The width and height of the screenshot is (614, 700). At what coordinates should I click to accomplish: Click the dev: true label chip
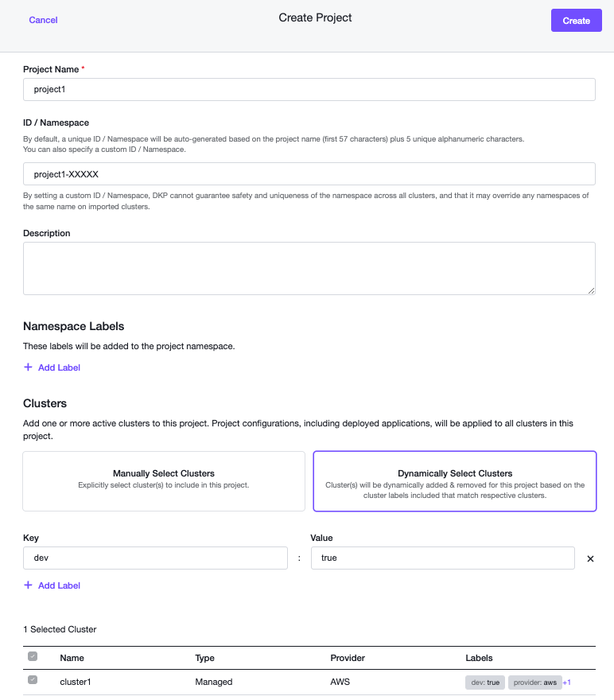485,682
